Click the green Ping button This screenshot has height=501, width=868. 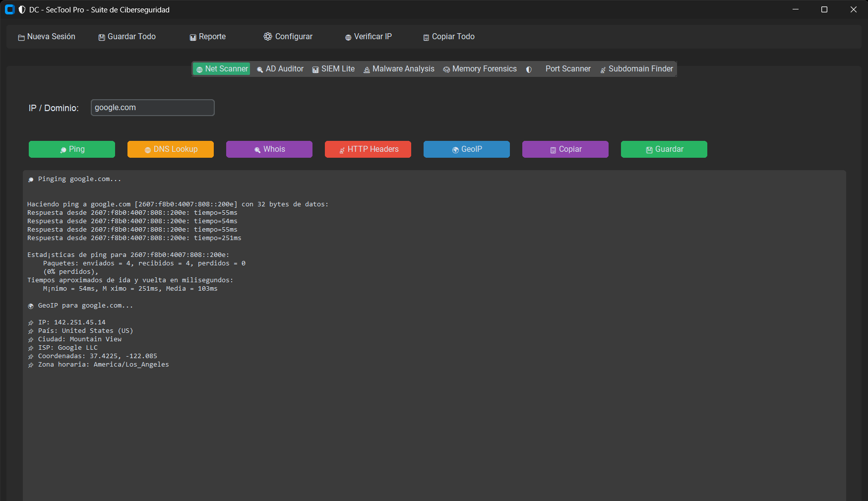pyautogui.click(x=72, y=149)
